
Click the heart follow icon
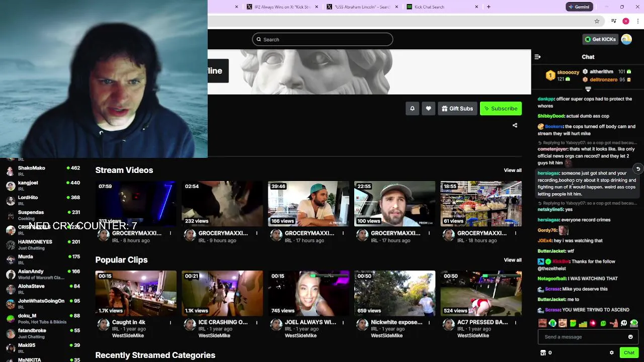(x=428, y=109)
